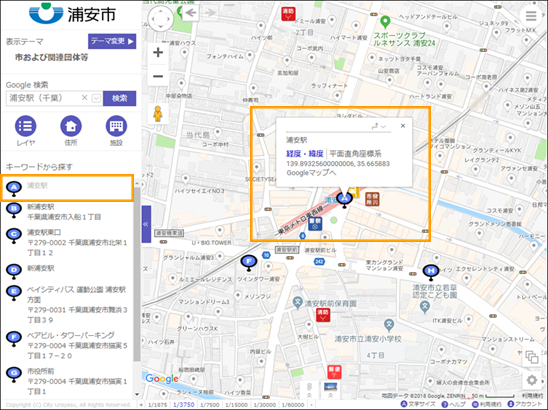The width and height of the screenshot is (548, 410).
Task: Go forward to next map view arrow
Action: [210, 13]
